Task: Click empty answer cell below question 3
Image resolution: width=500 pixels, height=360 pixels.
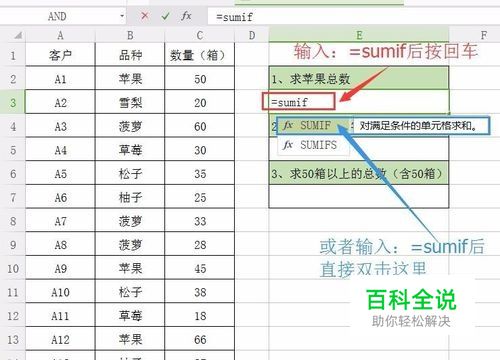Action: pos(359,197)
